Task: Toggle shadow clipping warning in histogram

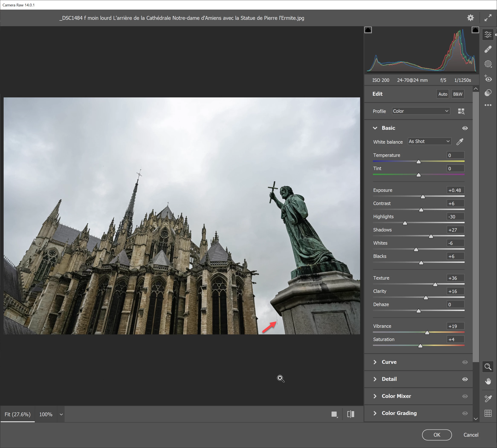Action: tap(368, 30)
